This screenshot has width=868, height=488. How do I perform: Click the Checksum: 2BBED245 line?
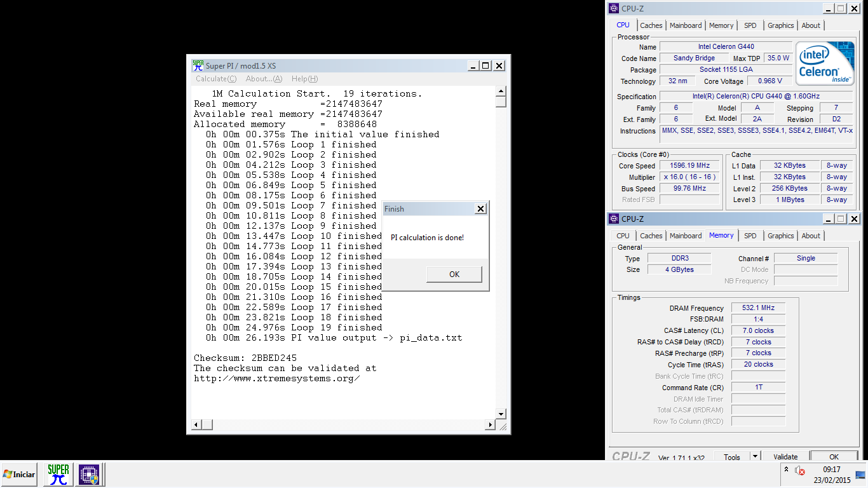point(245,358)
